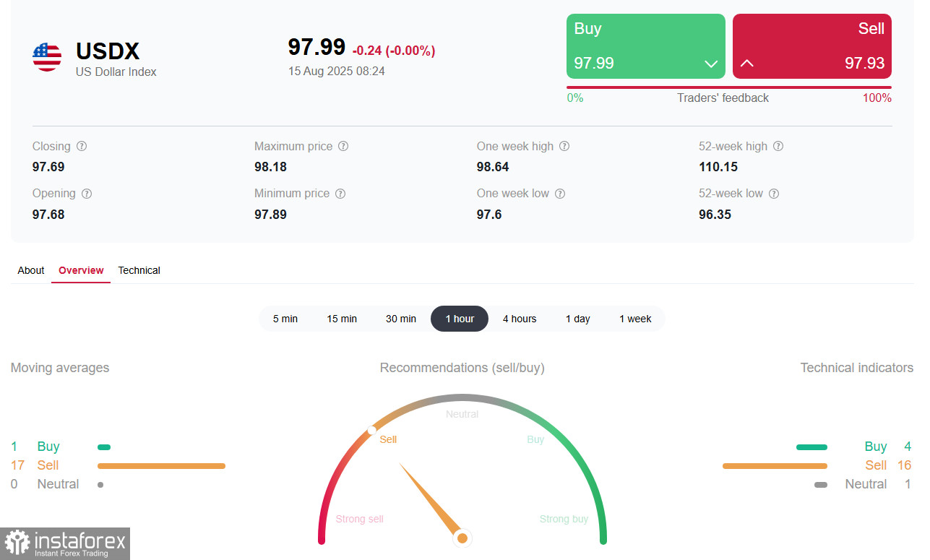Click the Strong sell gauge label
The image size is (930, 560).
pos(360,519)
